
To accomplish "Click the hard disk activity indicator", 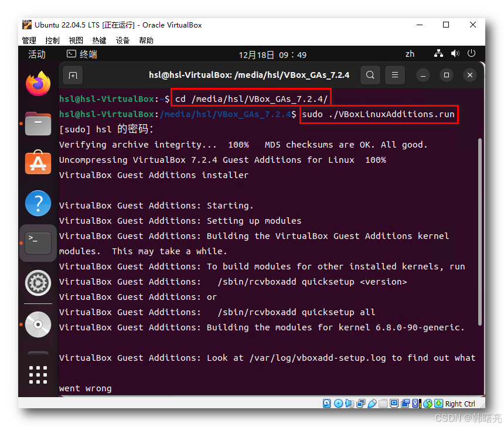I will [x=326, y=404].
